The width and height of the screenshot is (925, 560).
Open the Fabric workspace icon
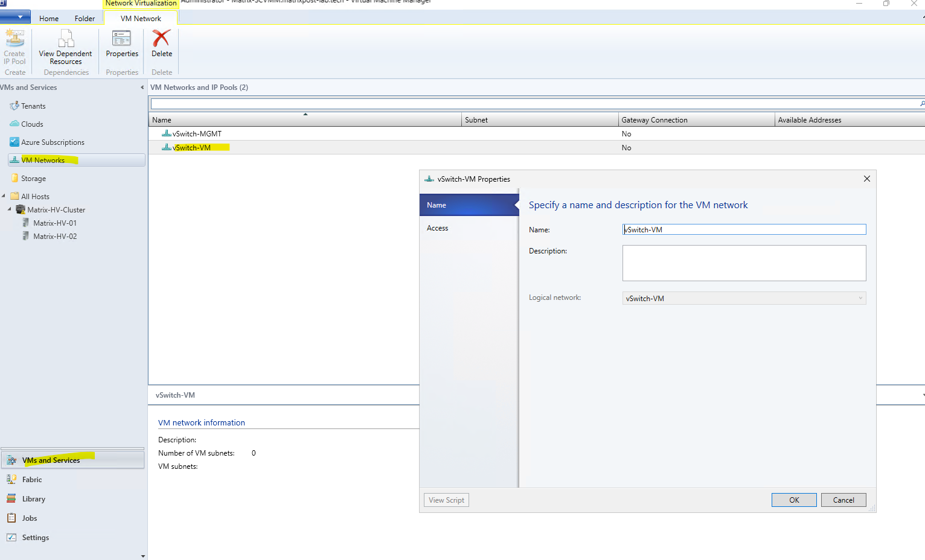click(x=11, y=479)
